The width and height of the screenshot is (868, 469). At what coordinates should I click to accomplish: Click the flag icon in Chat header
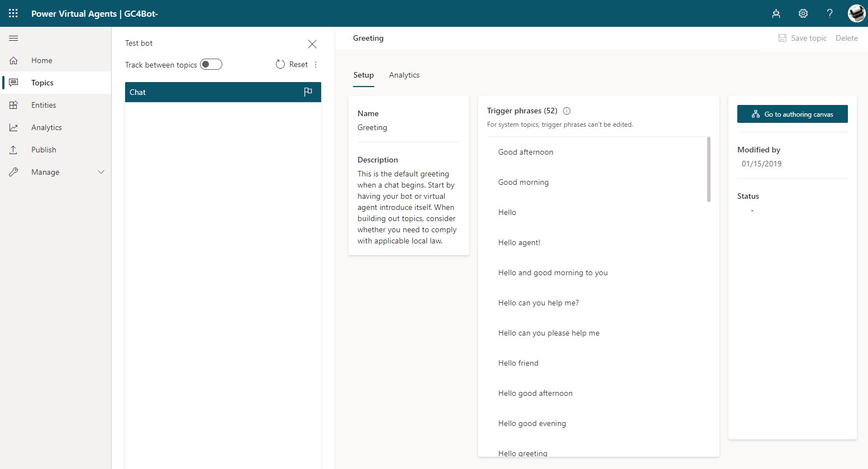pos(308,92)
